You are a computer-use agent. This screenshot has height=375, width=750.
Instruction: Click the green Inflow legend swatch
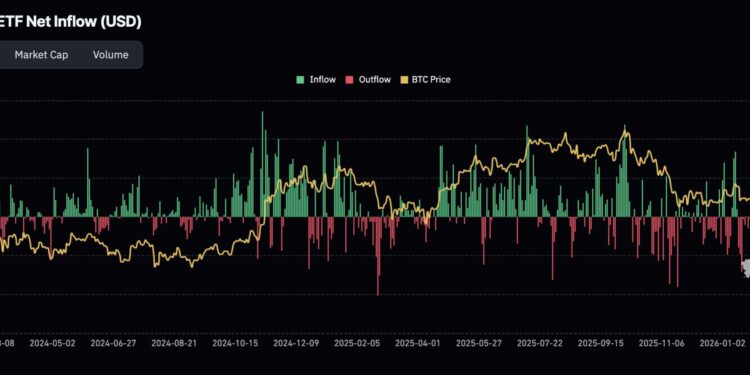coord(300,80)
